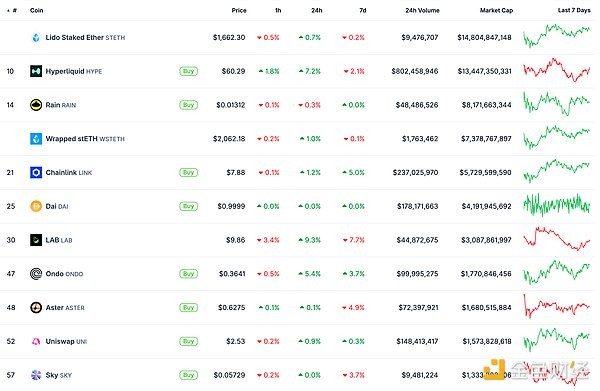Image resolution: width=600 pixels, height=391 pixels.
Task: Sort by the 24h Volume column header
Action: pos(422,10)
